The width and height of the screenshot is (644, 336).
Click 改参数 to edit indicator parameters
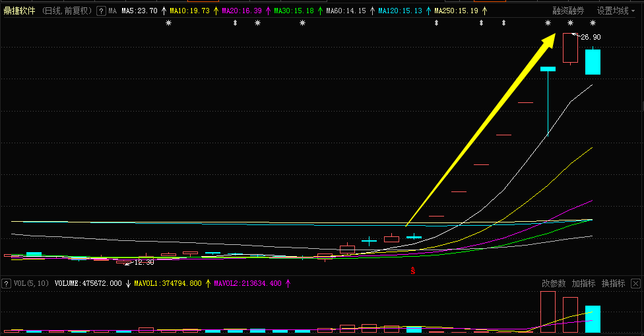click(x=554, y=283)
